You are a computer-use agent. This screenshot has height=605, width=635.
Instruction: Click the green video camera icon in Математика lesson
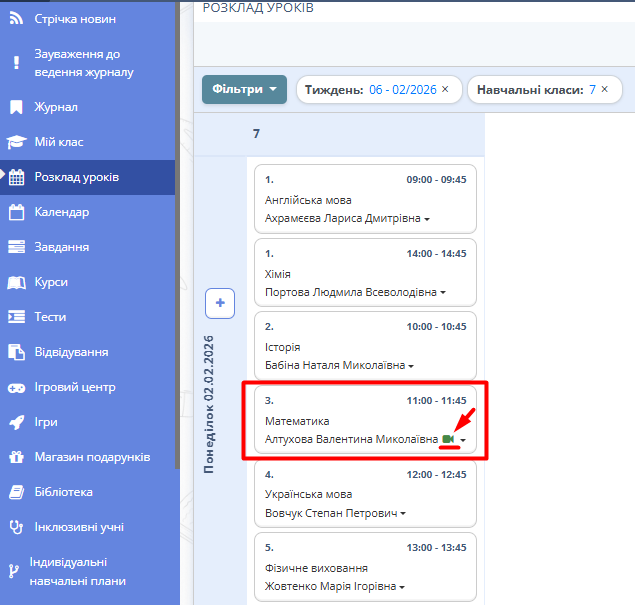[x=449, y=440]
